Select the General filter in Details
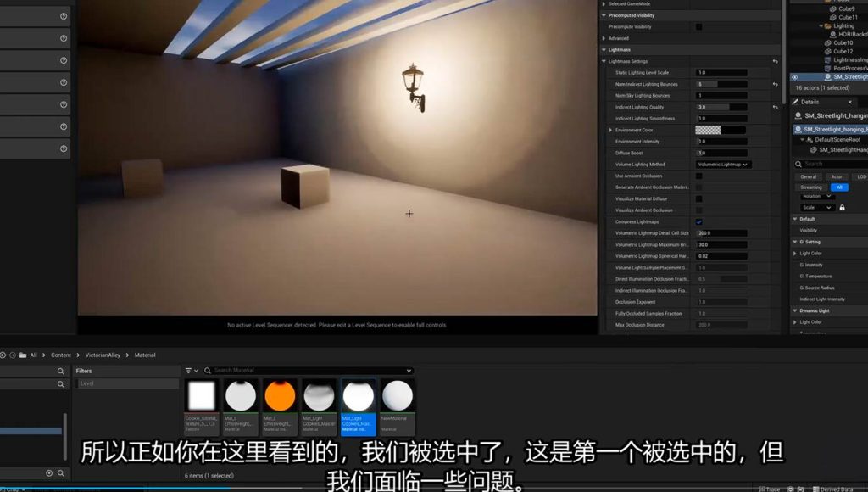Viewport: 868px width, 492px height. pyautogui.click(x=809, y=176)
